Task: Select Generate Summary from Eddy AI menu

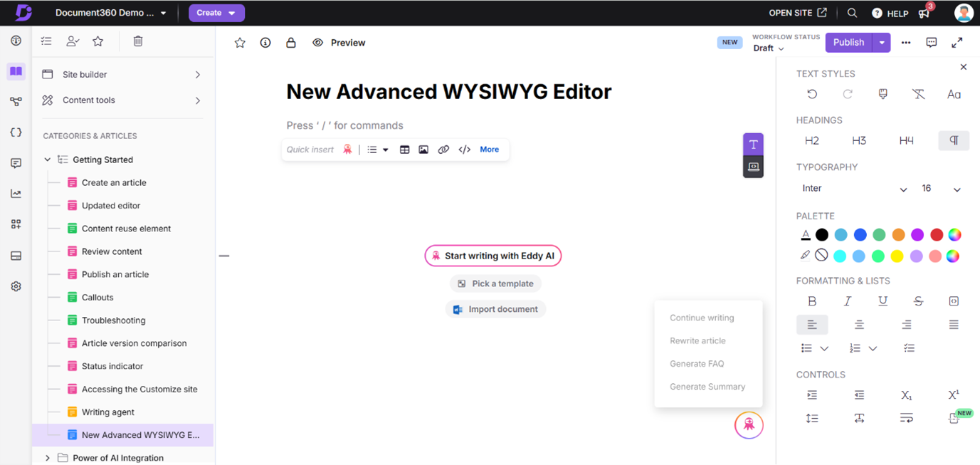Action: (707, 387)
